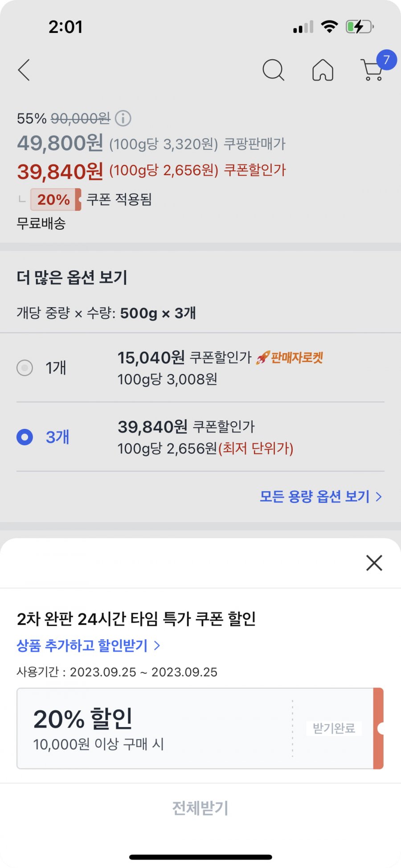Tap 전체받기 button
Image resolution: width=401 pixels, height=868 pixels.
coord(200,808)
